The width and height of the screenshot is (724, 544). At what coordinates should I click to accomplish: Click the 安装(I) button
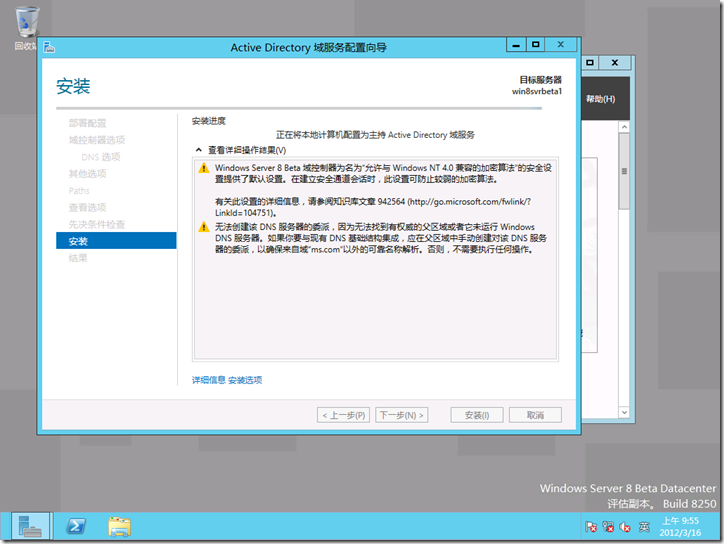(477, 415)
